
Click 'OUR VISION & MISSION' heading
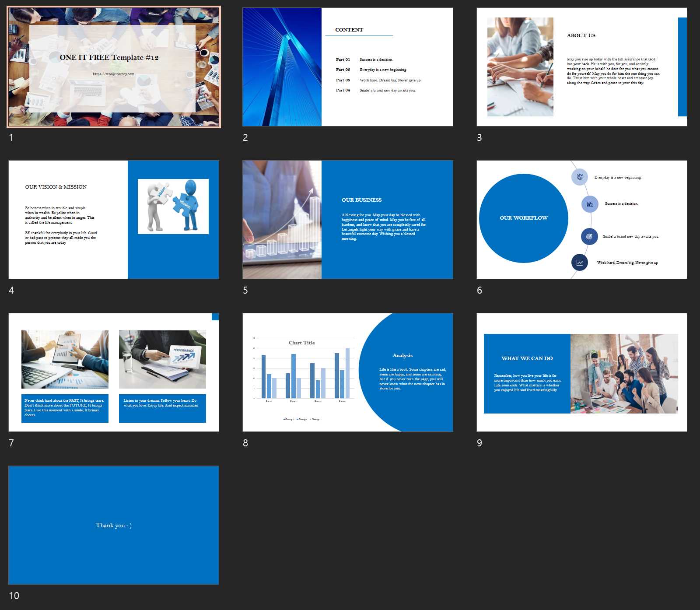pos(56,187)
